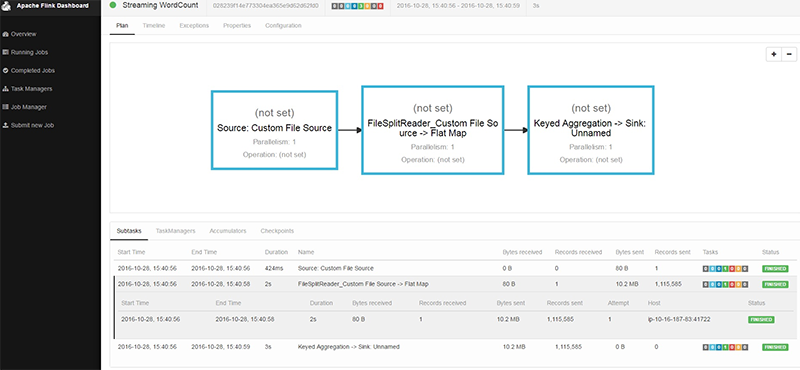Image resolution: width=800 pixels, height=370 pixels.
Task: Click the Running Jobs list icon
Action: [6, 53]
